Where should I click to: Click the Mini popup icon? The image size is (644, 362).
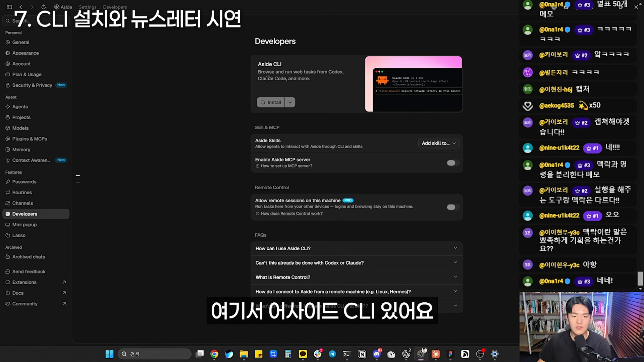(8, 225)
